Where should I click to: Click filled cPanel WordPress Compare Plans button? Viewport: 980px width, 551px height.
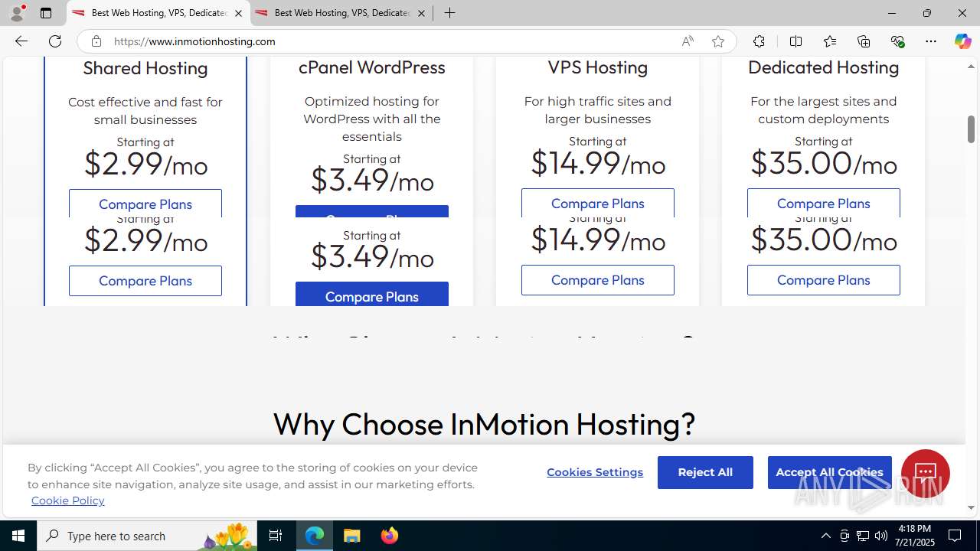(372, 295)
